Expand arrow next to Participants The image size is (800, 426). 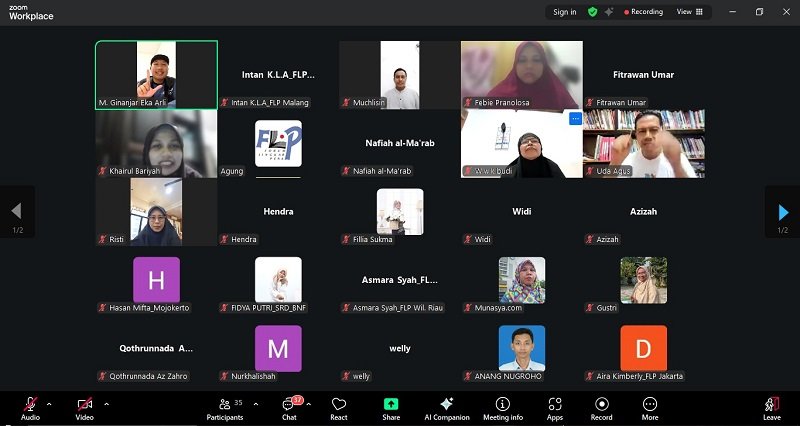point(256,405)
